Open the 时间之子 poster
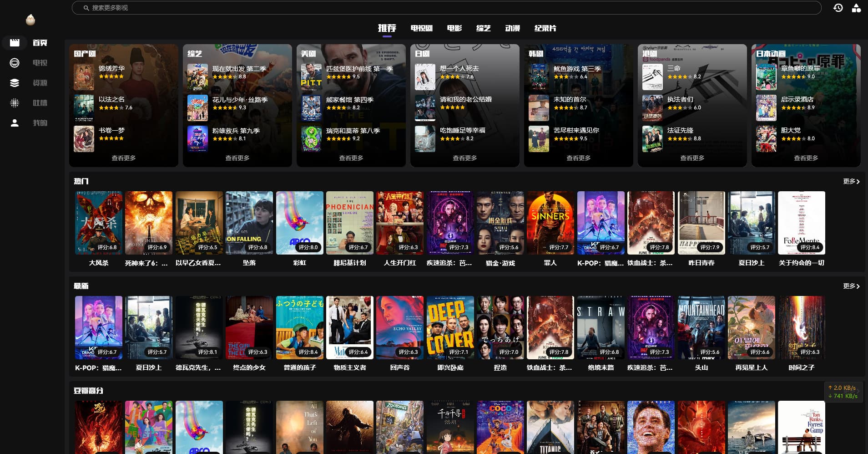 (802, 327)
